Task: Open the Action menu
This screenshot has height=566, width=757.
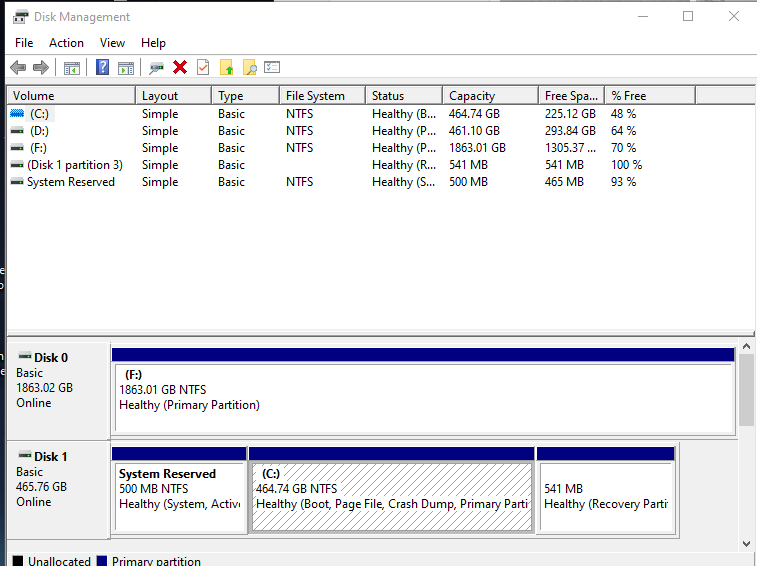Action: [66, 43]
